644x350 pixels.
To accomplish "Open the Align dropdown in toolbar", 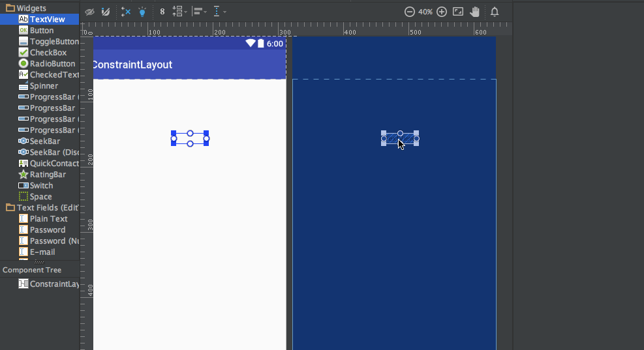I will tap(200, 12).
